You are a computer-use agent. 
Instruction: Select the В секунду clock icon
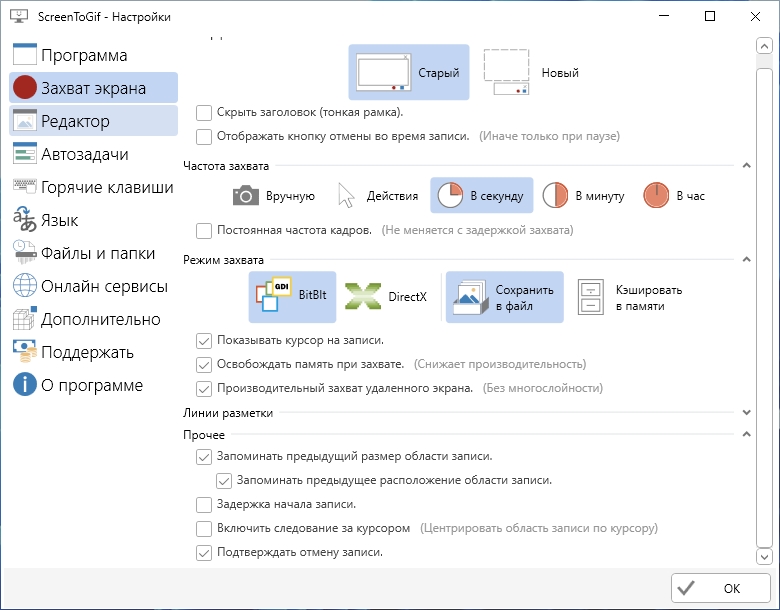click(450, 195)
